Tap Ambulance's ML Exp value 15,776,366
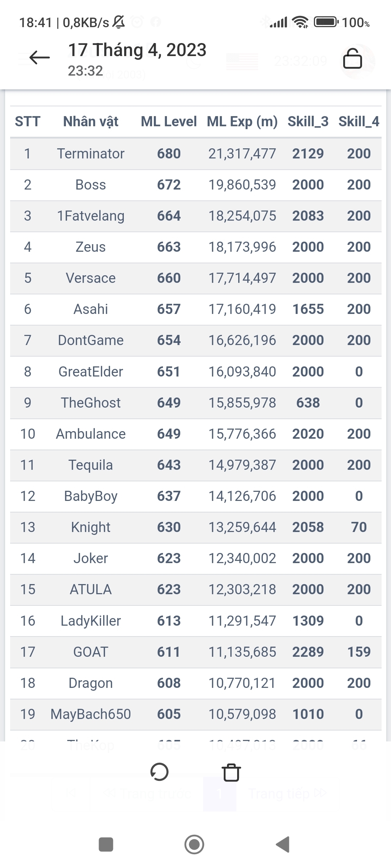This screenshot has height=868, width=391. (242, 434)
